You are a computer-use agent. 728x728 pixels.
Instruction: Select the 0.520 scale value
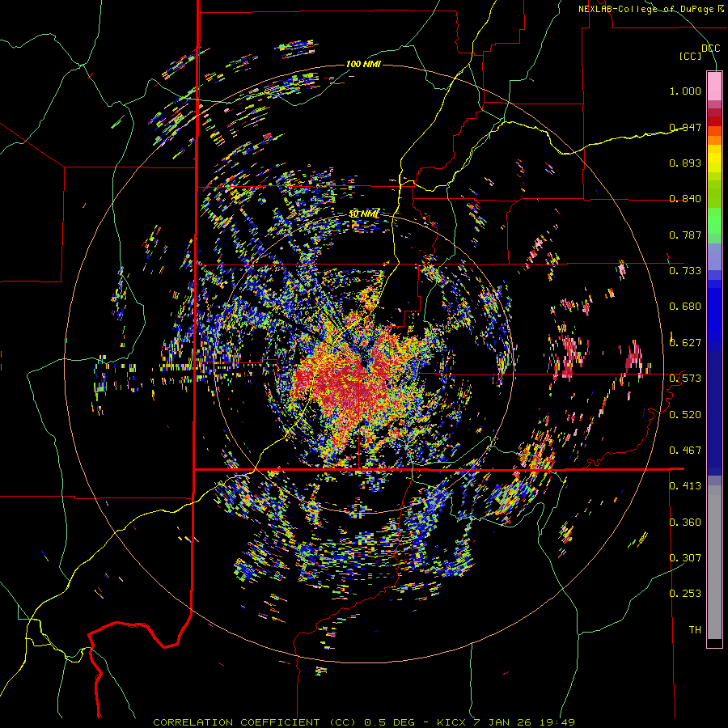685,414
